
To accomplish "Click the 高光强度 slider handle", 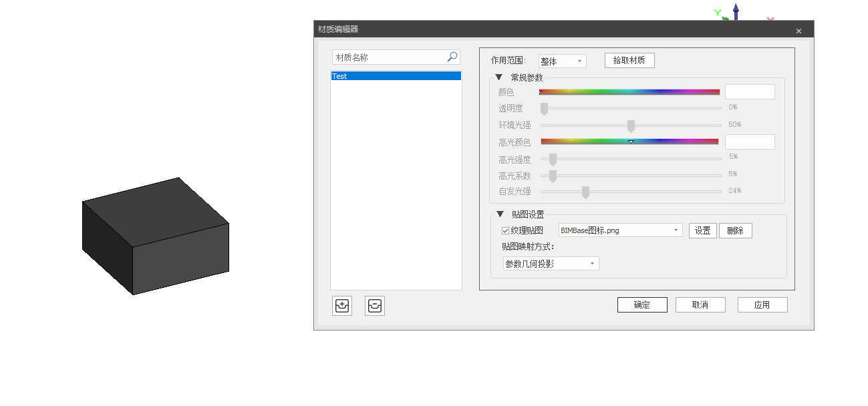I will (553, 160).
